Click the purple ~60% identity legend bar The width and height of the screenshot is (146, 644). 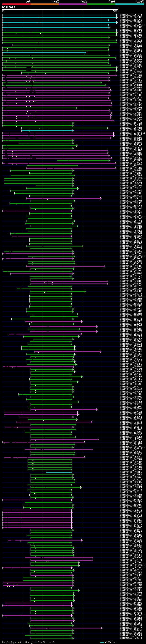click(73, 4)
